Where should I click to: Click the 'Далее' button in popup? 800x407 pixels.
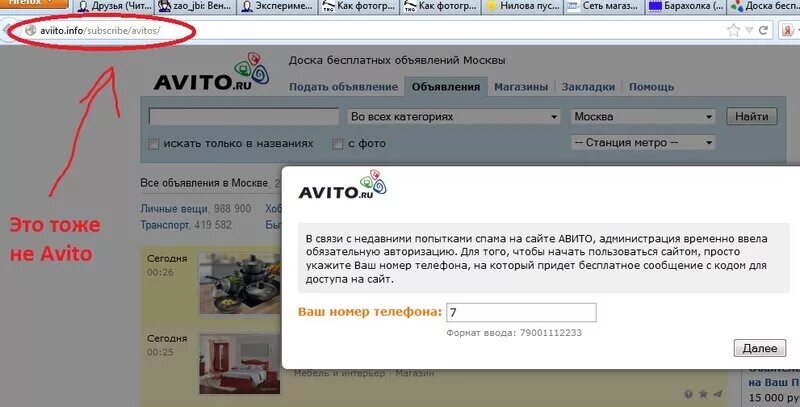point(760,348)
